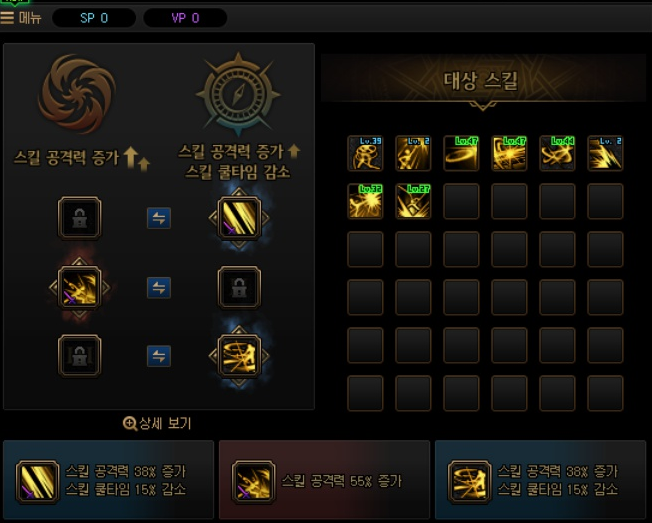Click the compass emblem for cooldown reduction
Viewport: 652px width, 523px height.
point(238,94)
